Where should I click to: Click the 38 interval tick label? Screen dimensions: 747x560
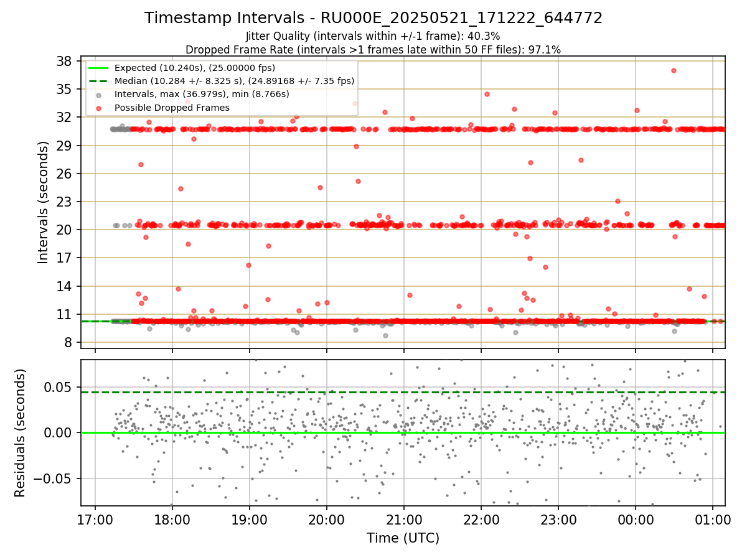coord(64,61)
